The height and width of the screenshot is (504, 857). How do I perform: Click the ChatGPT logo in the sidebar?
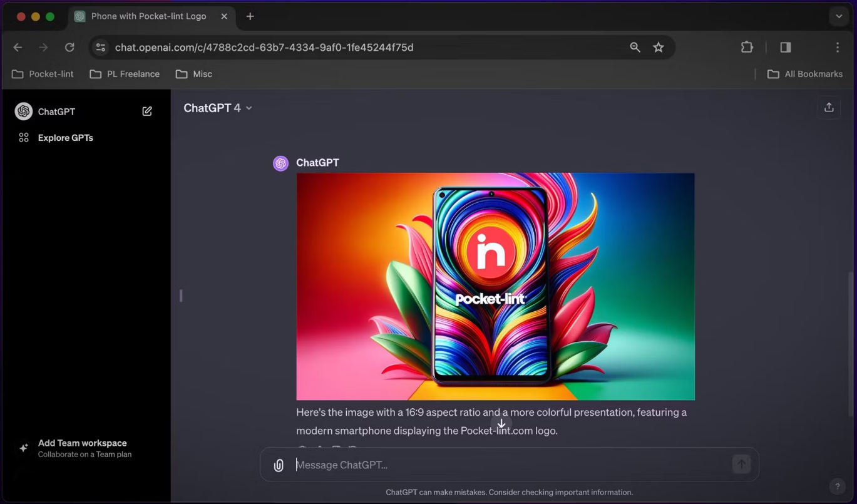click(x=24, y=111)
